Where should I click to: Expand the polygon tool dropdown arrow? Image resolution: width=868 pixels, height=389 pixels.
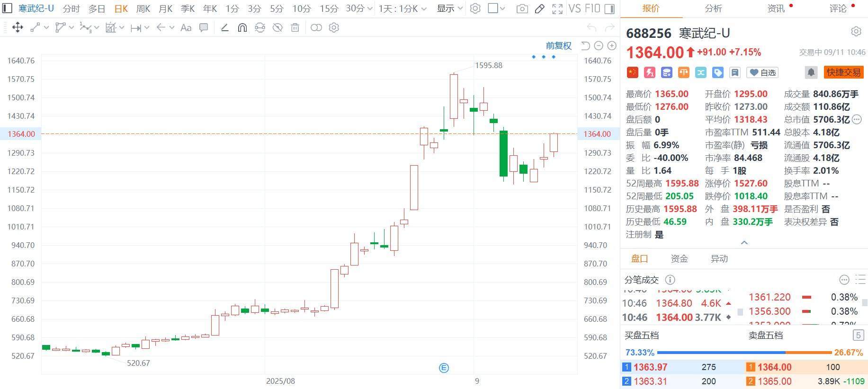pyautogui.click(x=72, y=27)
